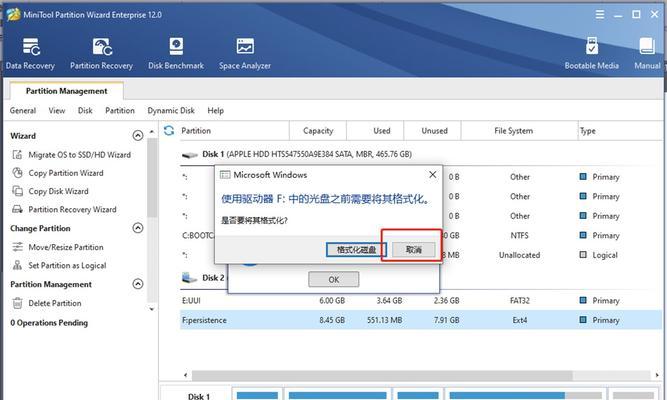Collapse the Wizard section
This screenshot has width=667, height=400.
pyautogui.click(x=138, y=136)
